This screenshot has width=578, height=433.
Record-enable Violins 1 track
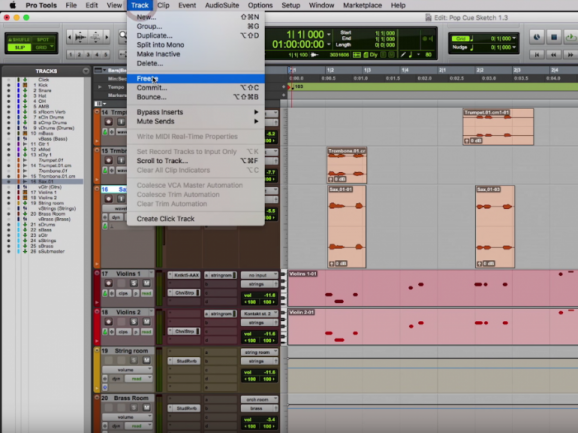point(108,283)
